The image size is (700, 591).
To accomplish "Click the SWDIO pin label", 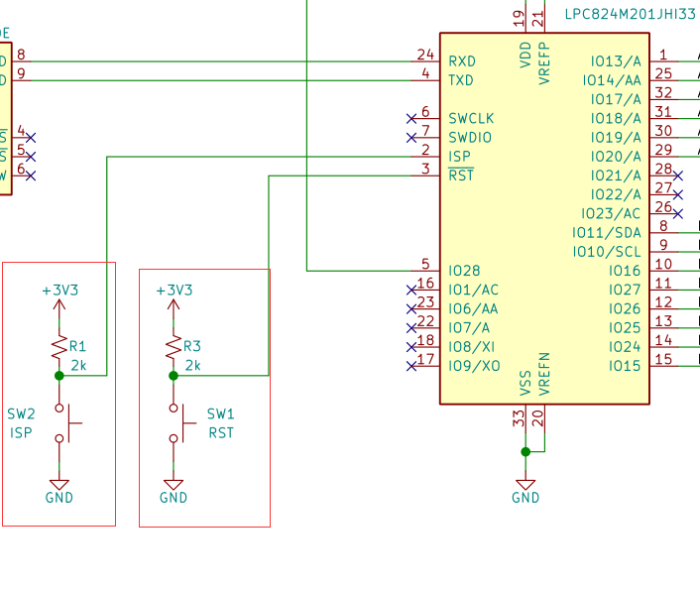I will click(470, 138).
